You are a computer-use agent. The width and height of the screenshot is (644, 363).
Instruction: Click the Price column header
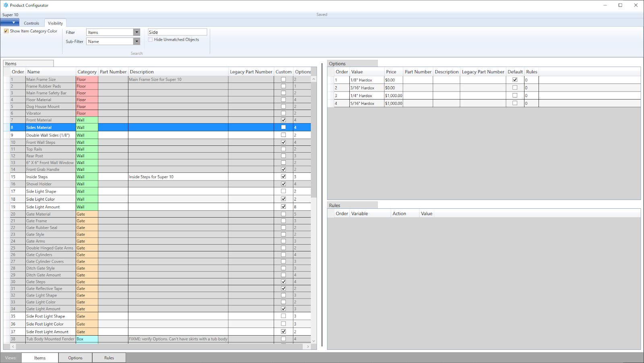click(391, 72)
